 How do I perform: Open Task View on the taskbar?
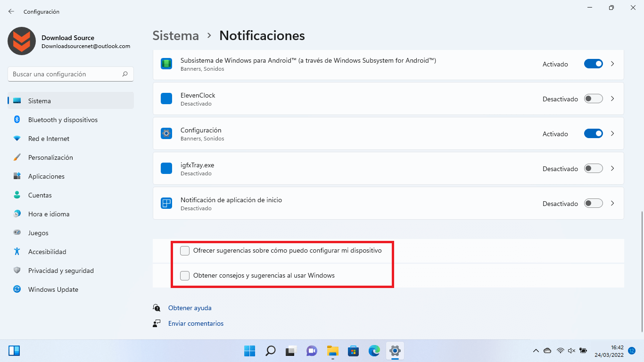[x=291, y=351]
